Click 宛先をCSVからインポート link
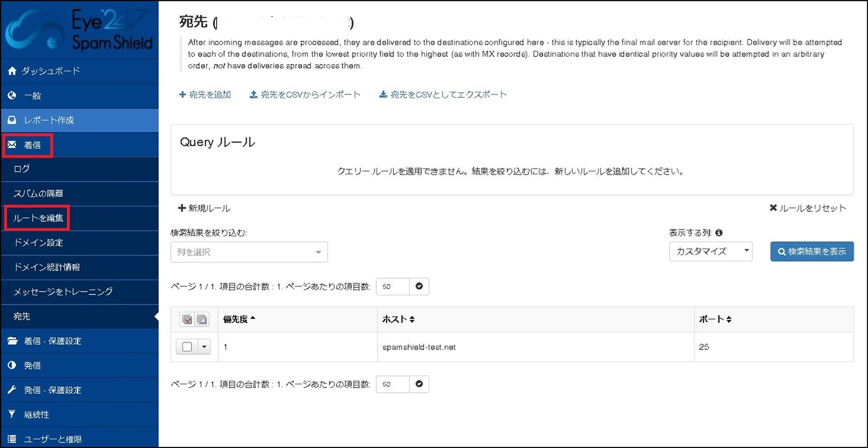Screen dimensions: 868x448 (x=305, y=94)
